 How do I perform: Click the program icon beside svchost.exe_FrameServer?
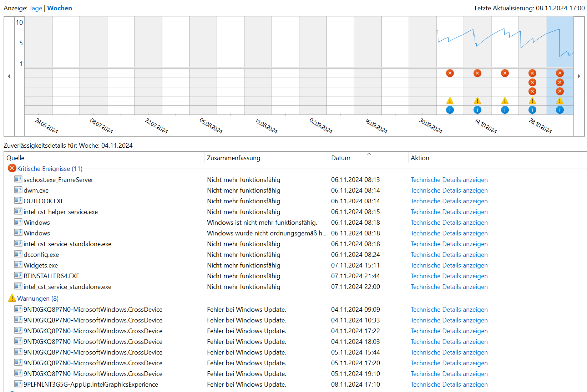pos(18,179)
